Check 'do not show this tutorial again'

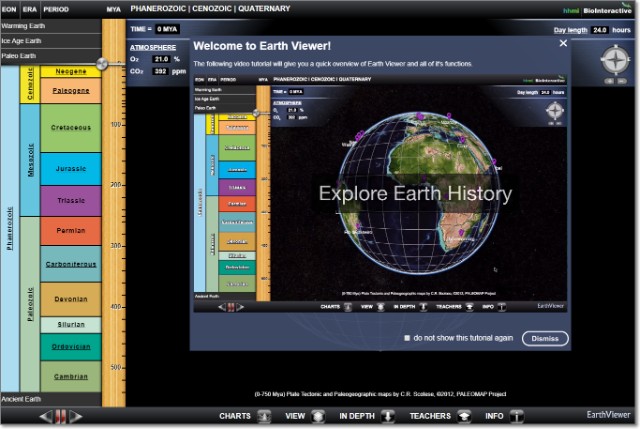coord(407,338)
